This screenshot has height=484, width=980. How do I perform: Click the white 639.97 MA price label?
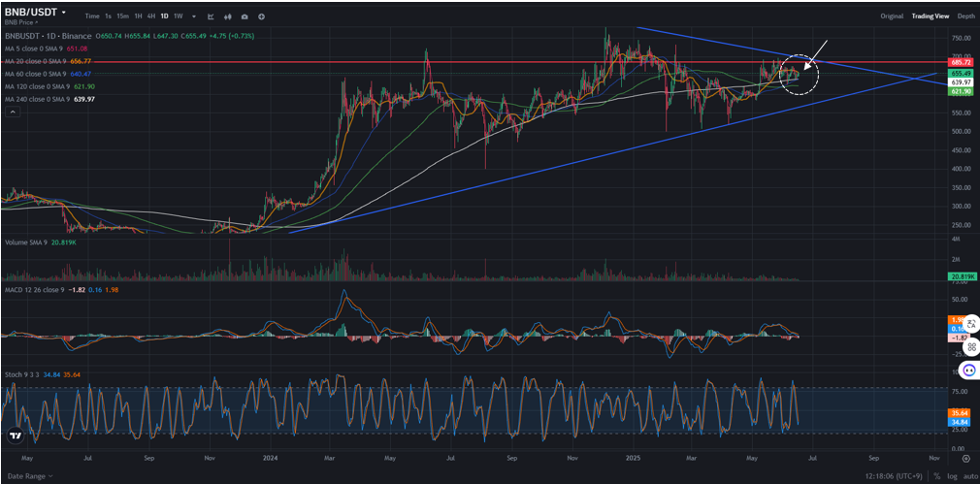pyautogui.click(x=961, y=82)
